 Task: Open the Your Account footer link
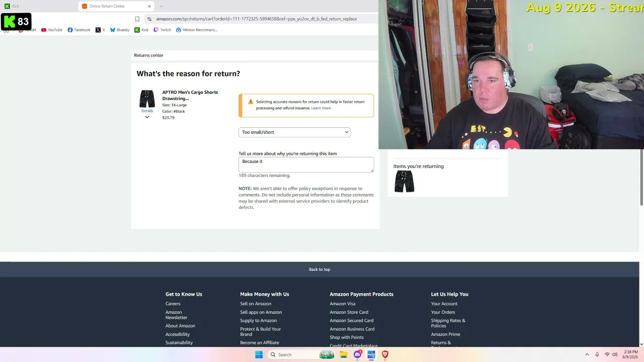tap(444, 304)
